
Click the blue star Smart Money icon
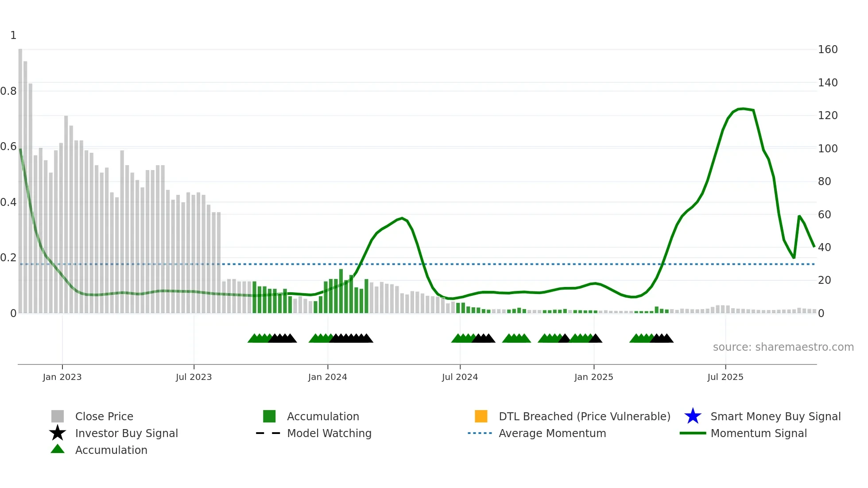click(x=693, y=416)
